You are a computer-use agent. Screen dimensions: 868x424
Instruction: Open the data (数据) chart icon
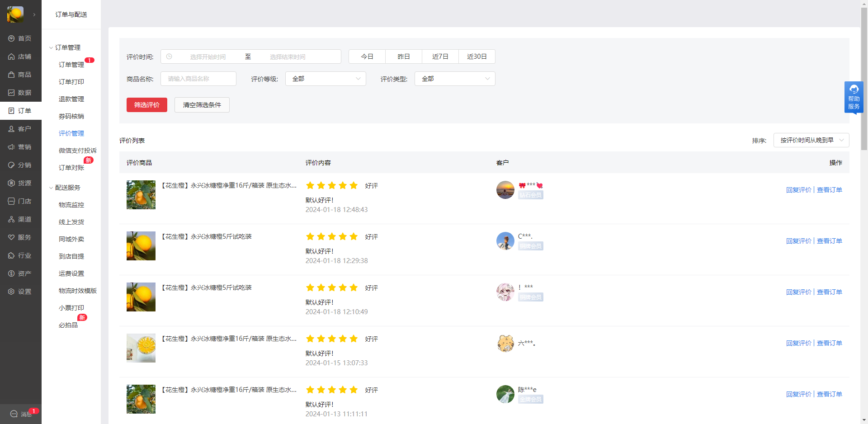[11, 93]
